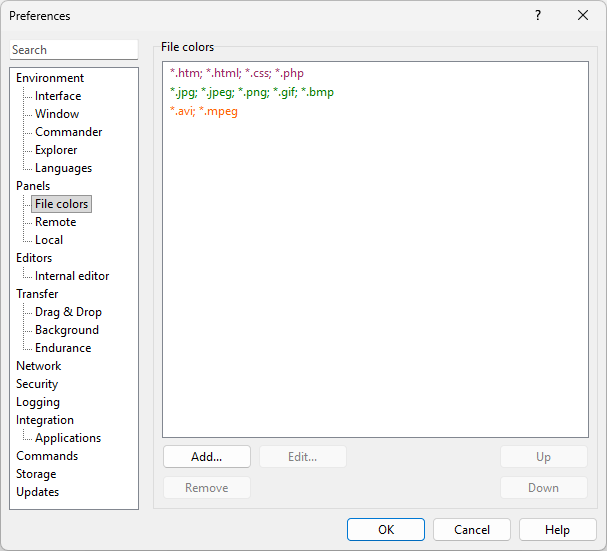The image size is (607, 551).
Task: Open the Updates preferences page
Action: tap(37, 492)
